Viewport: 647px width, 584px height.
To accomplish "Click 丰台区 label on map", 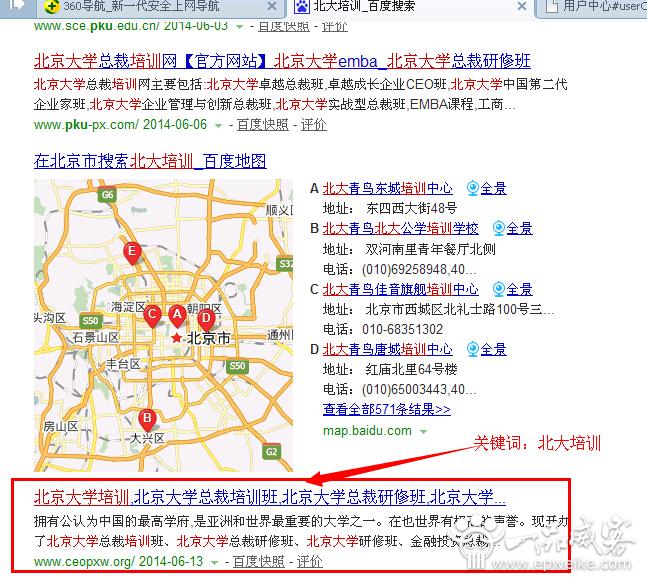I will point(123,364).
